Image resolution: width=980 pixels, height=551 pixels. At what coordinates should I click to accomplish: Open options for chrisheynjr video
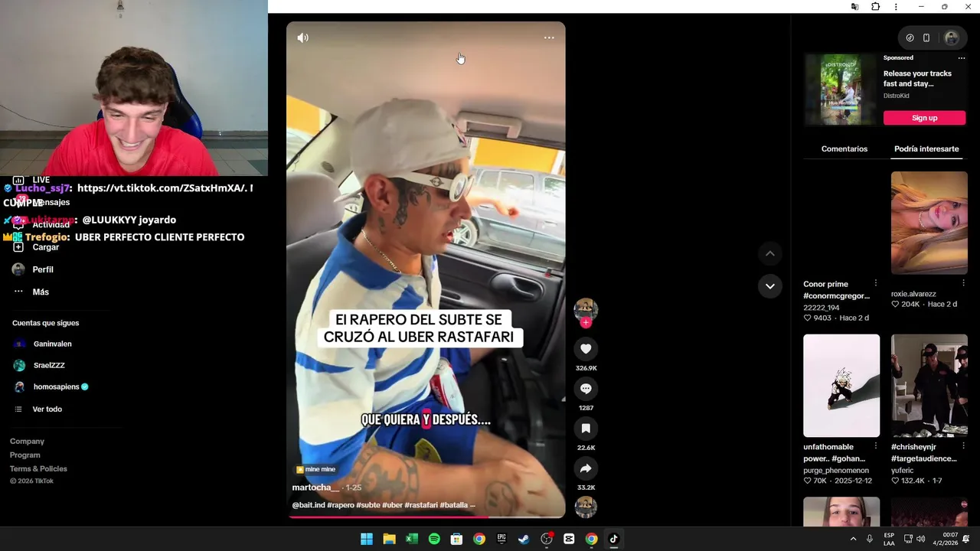pyautogui.click(x=963, y=446)
